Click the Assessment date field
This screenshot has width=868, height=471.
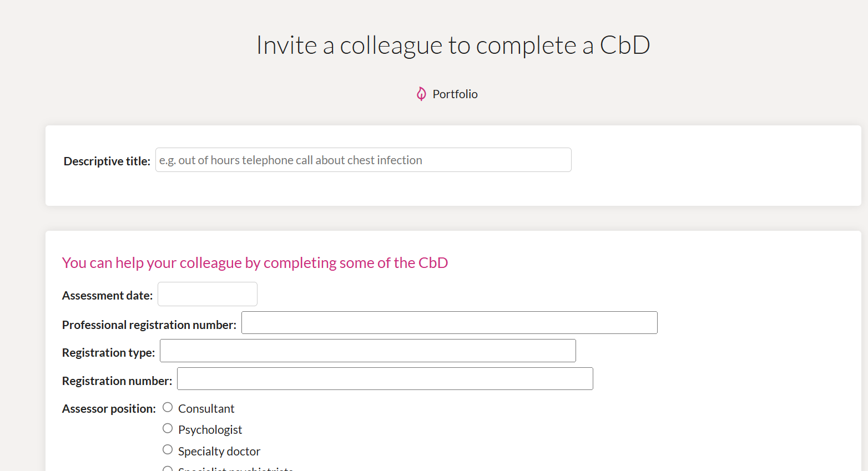pyautogui.click(x=208, y=294)
